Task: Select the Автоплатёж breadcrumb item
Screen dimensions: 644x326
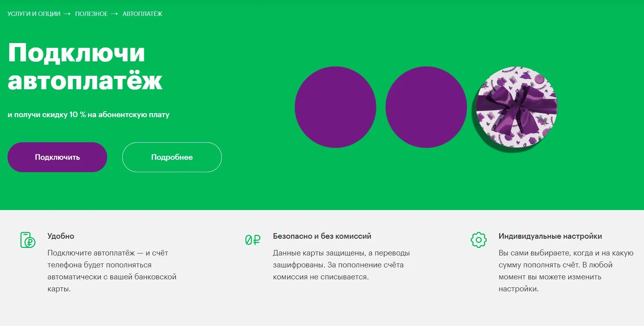Action: [x=143, y=14]
